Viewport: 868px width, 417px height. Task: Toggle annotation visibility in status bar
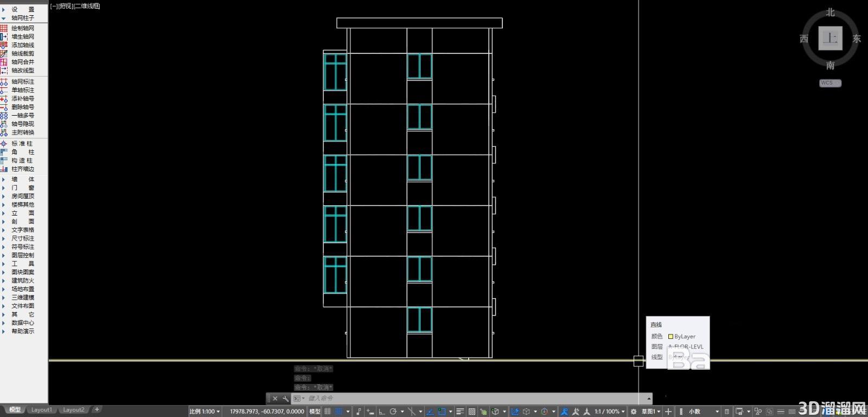coord(564,412)
